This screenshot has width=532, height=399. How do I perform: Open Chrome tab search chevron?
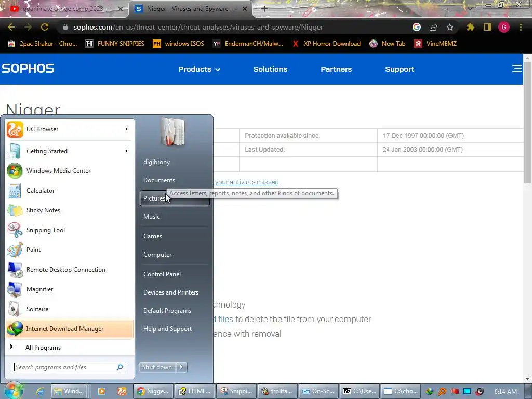click(x=470, y=8)
